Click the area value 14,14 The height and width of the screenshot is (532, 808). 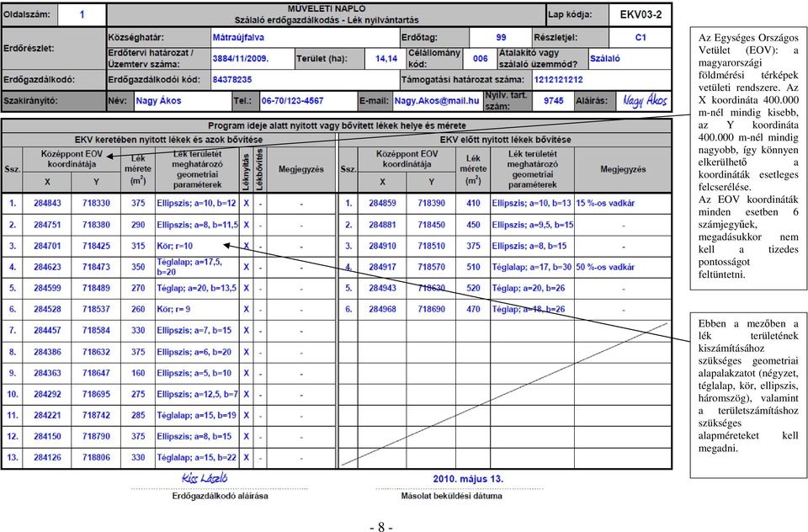386,58
